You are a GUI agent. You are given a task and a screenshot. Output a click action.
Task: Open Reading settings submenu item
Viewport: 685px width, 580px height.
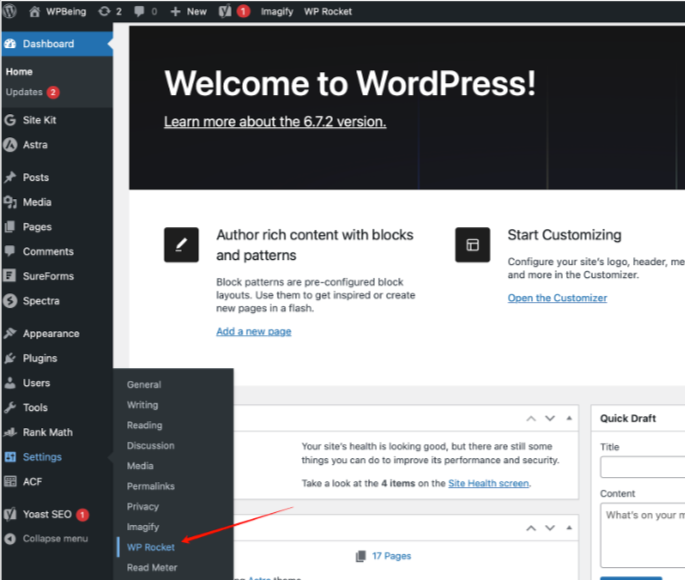[145, 425]
